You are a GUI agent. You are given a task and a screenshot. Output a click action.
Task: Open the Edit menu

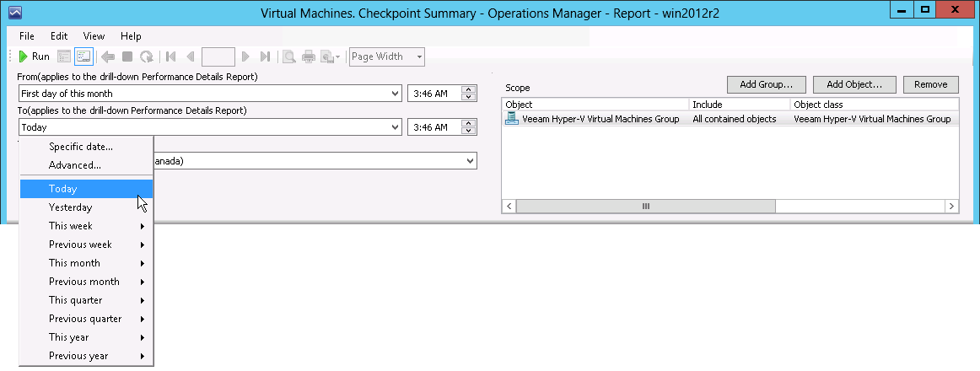click(x=59, y=36)
